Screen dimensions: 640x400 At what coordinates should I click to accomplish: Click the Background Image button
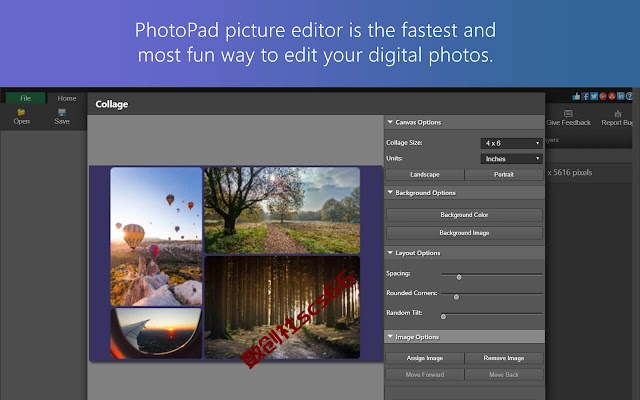[464, 233]
